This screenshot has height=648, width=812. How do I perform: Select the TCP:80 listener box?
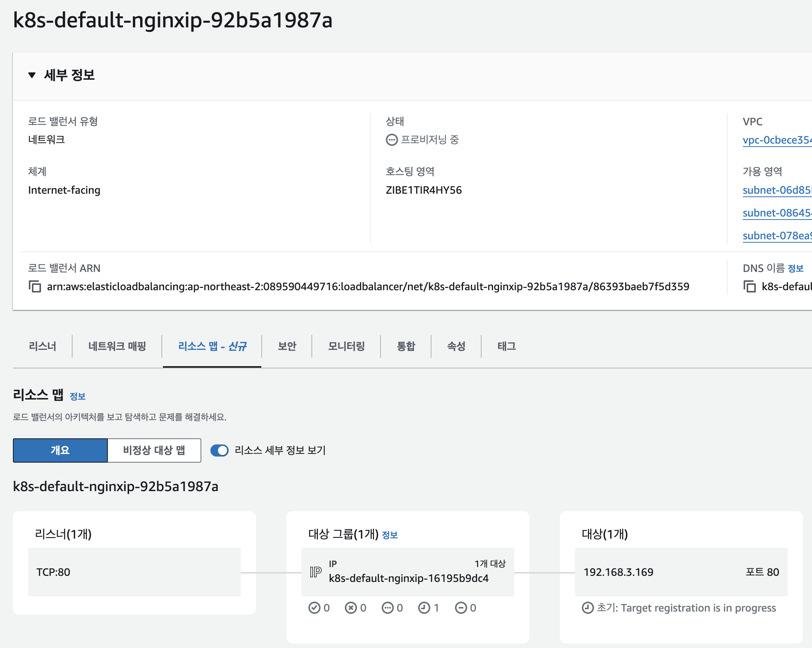coord(134,572)
